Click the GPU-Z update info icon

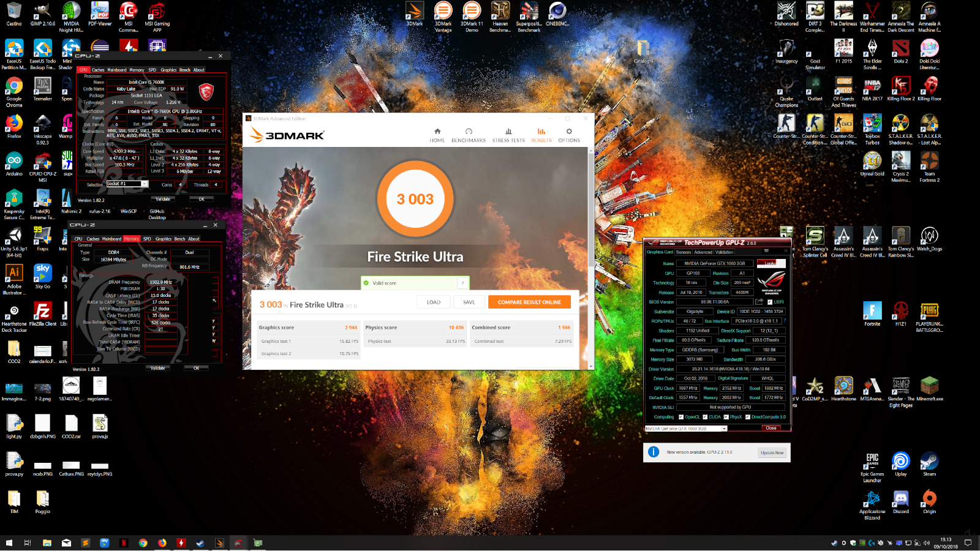[654, 452]
